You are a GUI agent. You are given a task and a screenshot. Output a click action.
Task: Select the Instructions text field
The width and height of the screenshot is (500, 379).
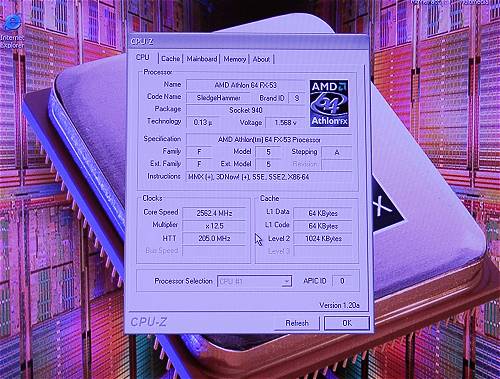[x=269, y=177]
